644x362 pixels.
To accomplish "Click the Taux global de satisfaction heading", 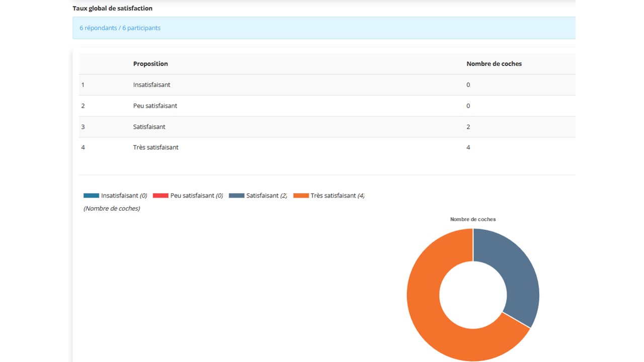I will (112, 9).
